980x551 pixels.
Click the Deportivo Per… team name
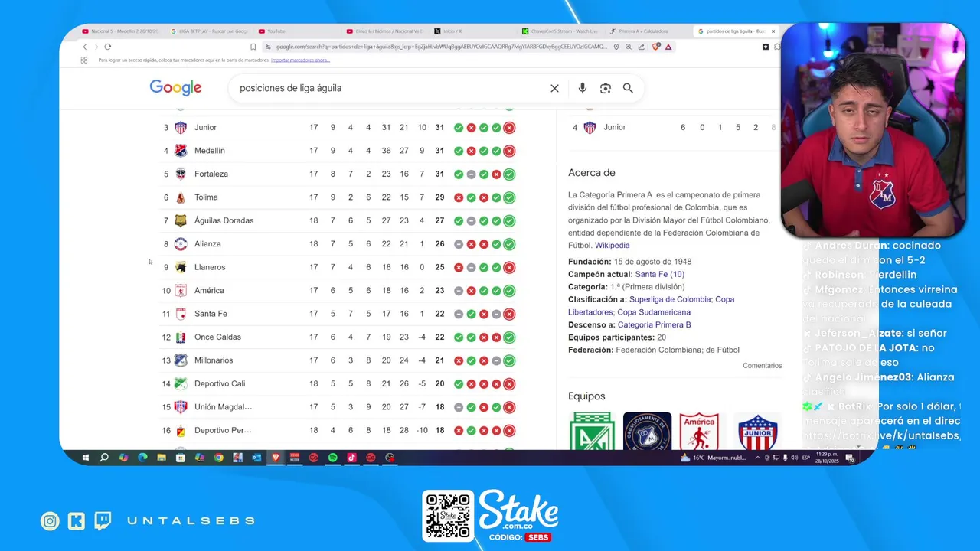point(223,430)
